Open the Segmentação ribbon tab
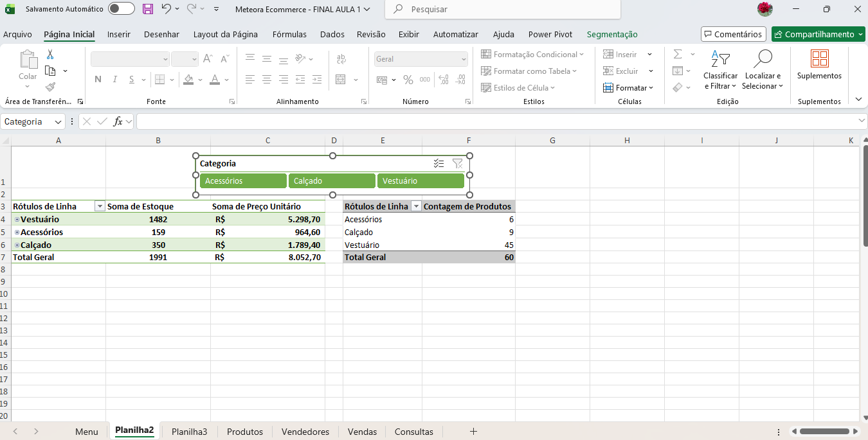Image resolution: width=868 pixels, height=440 pixels. pos(612,35)
